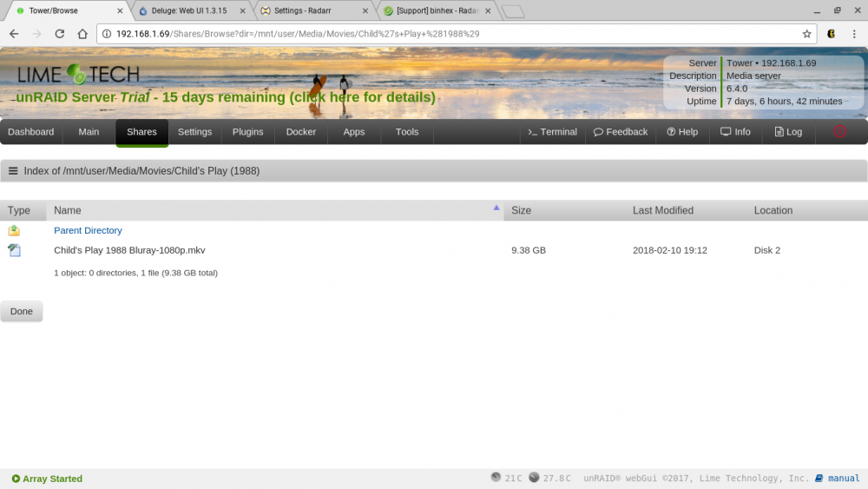View site information icon in address bar

pyautogui.click(x=107, y=34)
